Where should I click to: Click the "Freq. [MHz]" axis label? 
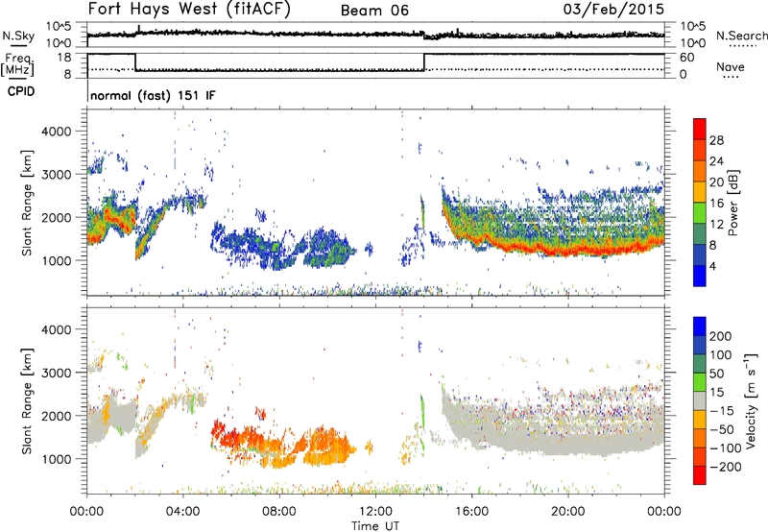(x=17, y=65)
